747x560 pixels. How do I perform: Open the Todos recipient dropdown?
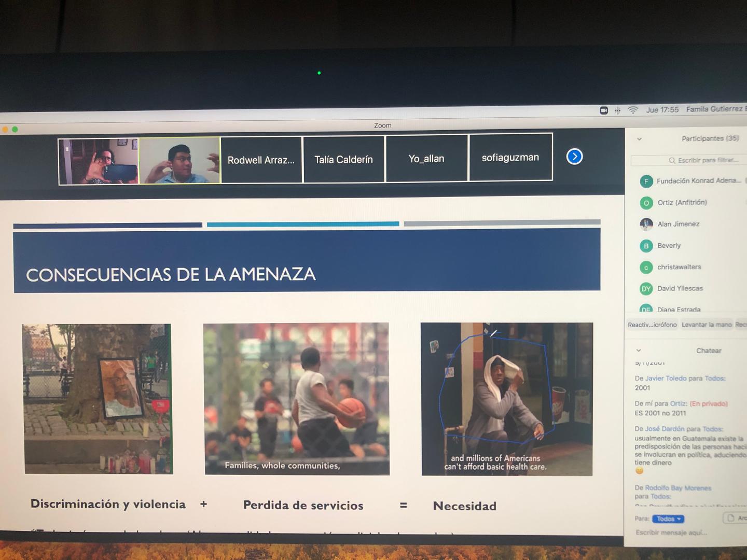coord(668,519)
